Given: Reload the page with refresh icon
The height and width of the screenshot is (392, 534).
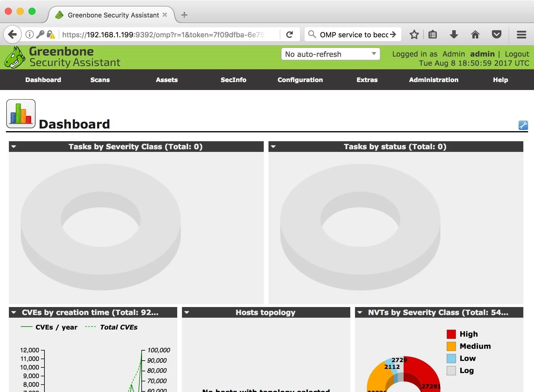Looking at the screenshot, I should tap(290, 35).
